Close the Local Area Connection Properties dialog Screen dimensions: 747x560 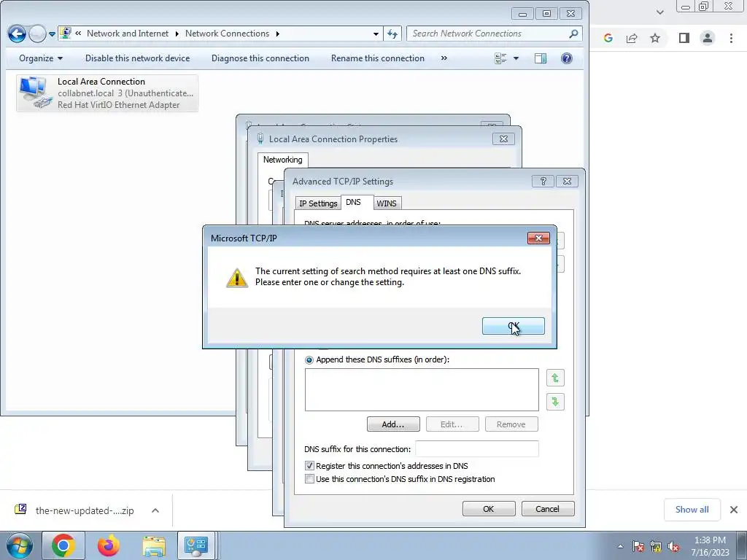[x=503, y=139]
